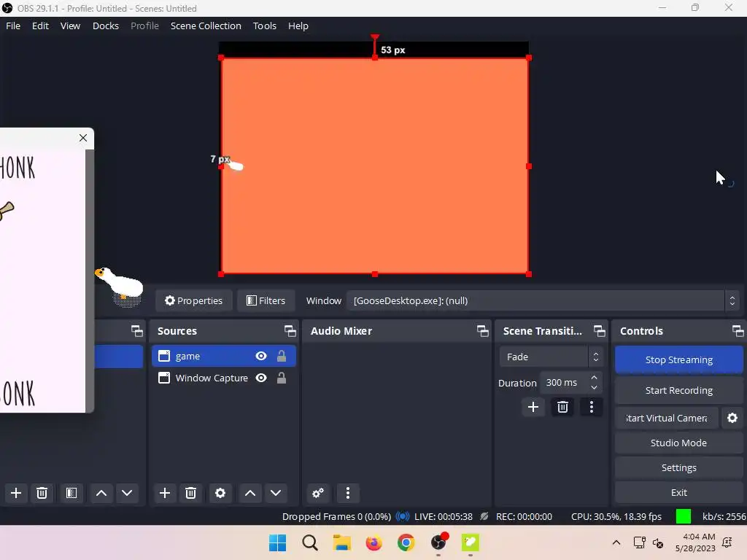
Task: Open selected source properties gear
Action: tap(220, 493)
